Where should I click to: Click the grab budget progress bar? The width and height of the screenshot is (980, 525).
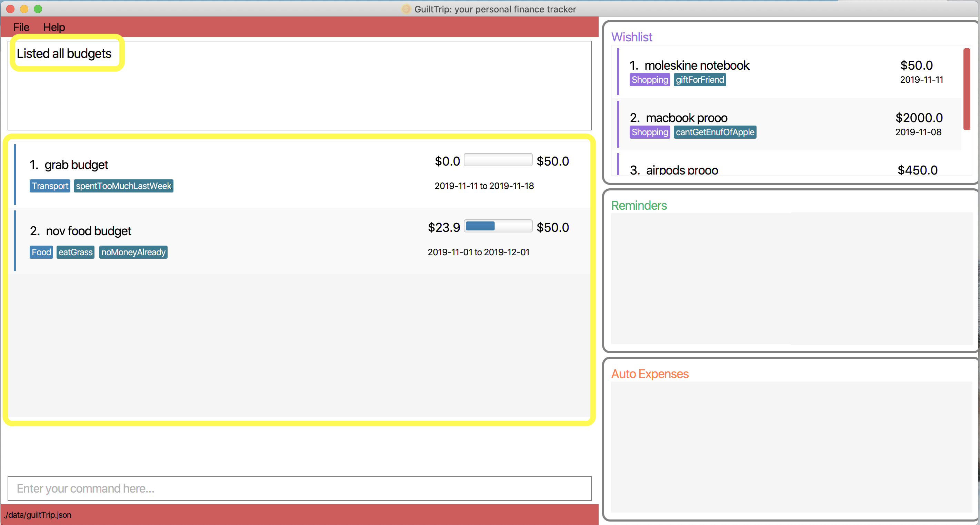pos(498,160)
